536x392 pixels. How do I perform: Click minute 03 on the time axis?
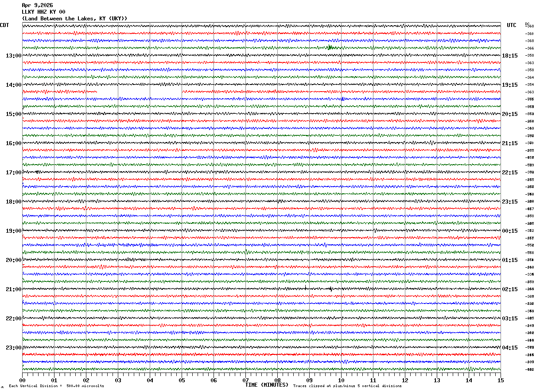118,380
